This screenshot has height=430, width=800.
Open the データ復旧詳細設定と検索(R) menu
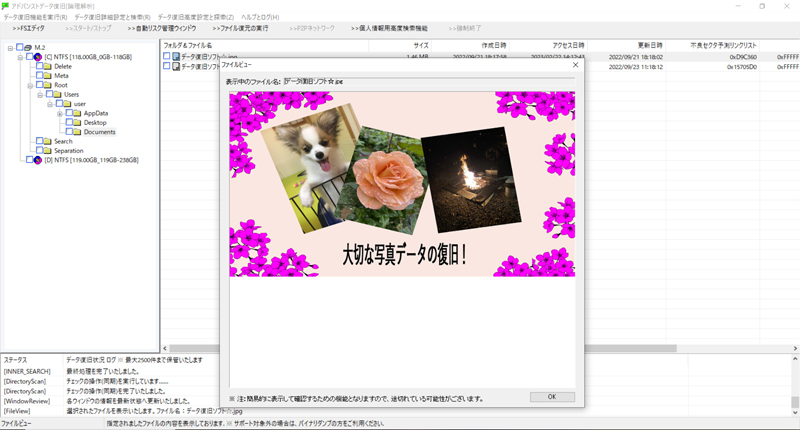click(112, 17)
